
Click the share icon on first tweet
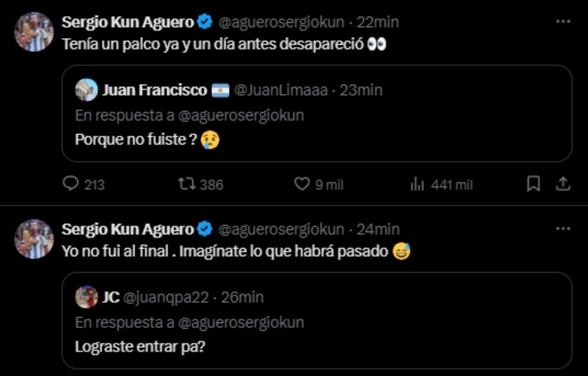(563, 184)
